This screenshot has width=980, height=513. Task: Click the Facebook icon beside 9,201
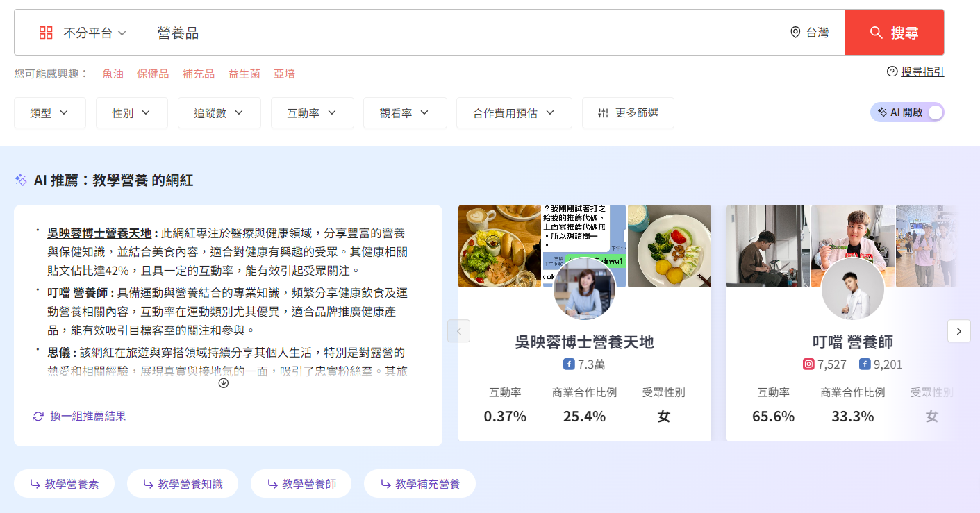tap(865, 364)
